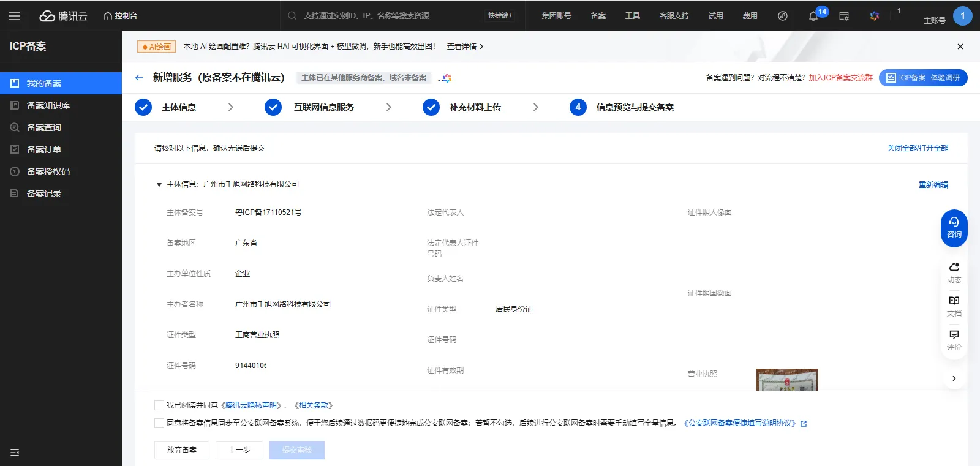Click the 粤ICP备17110521号 value
This screenshot has width=980, height=466.
[268, 212]
